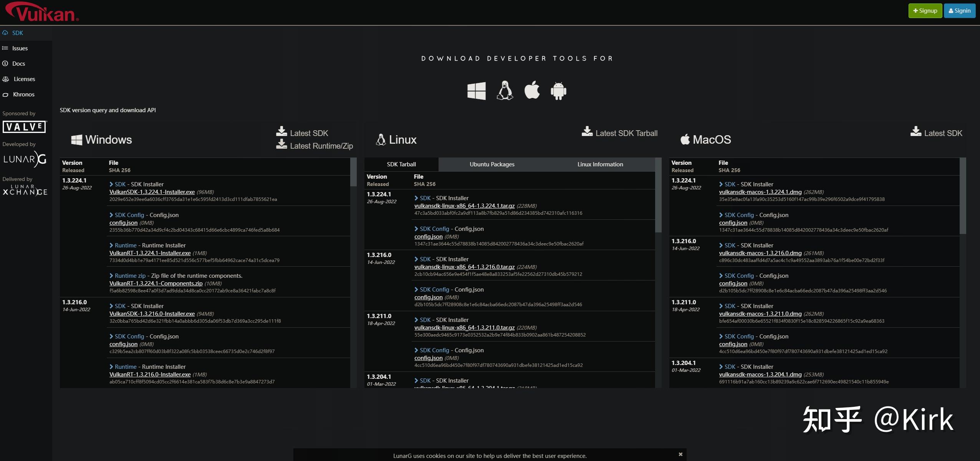Screen dimensions: 980x461
Task: Download VulkanRT-1.3.216.0-Installer.exe
Action: [x=150, y=375]
